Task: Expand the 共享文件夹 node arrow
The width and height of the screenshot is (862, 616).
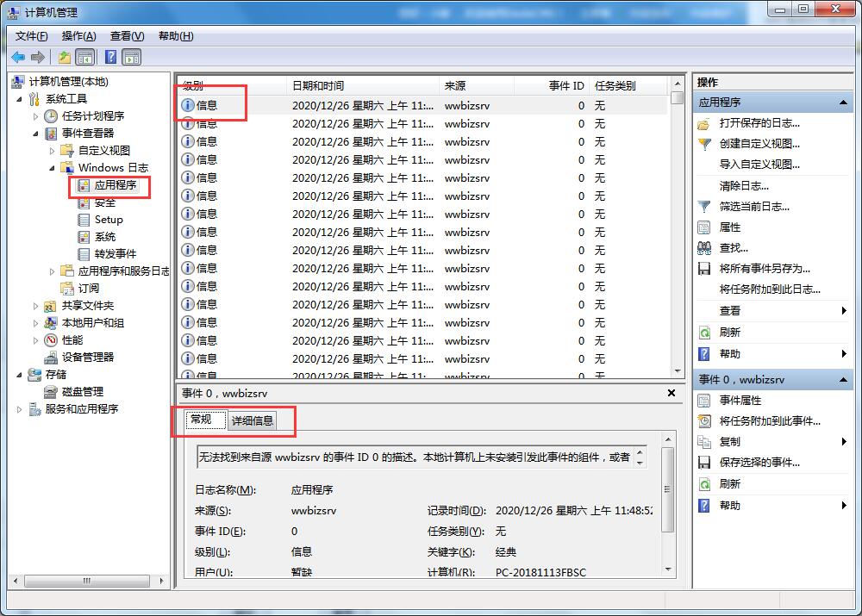Action: tap(35, 306)
